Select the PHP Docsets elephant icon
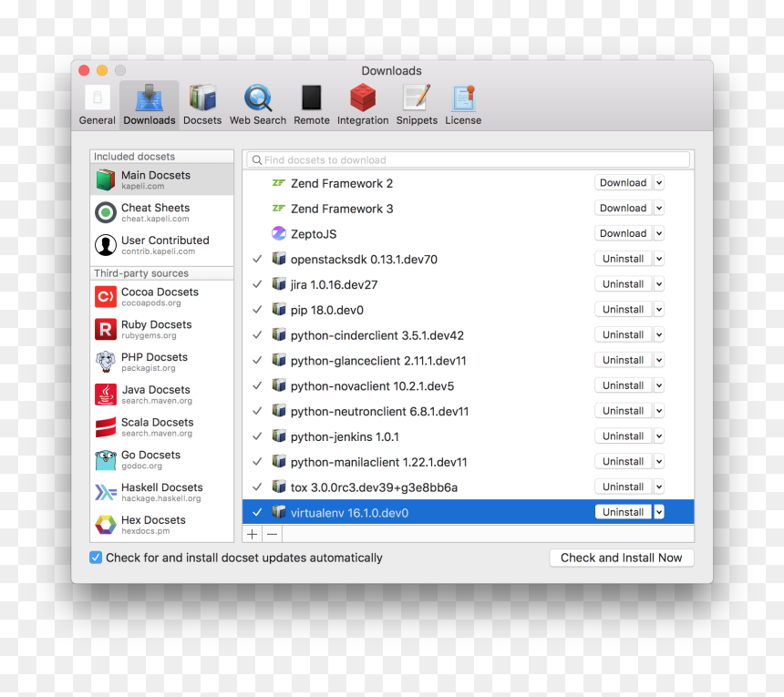 coord(106,362)
